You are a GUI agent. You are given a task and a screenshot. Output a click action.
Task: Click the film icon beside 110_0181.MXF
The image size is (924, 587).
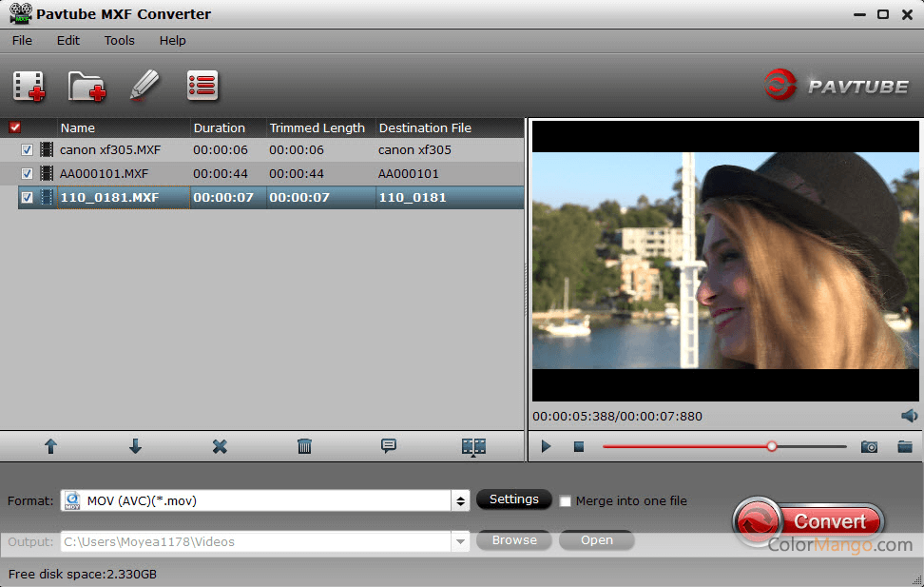click(47, 197)
